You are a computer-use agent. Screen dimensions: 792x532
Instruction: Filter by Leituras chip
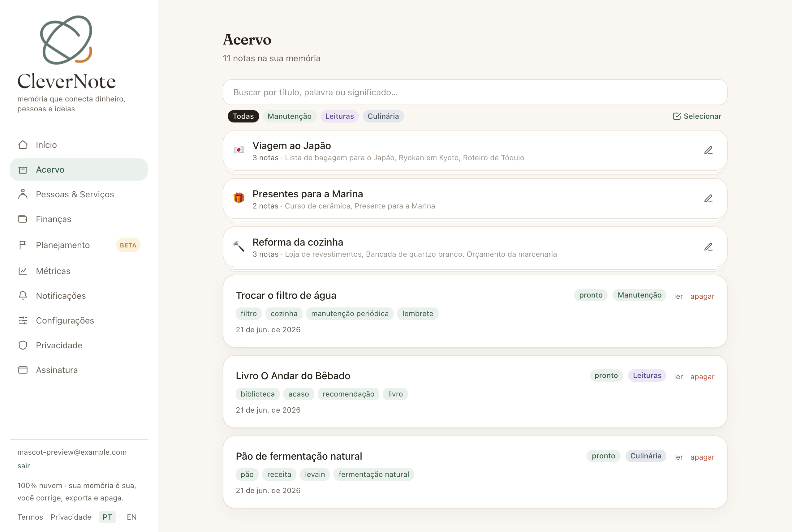(x=339, y=116)
